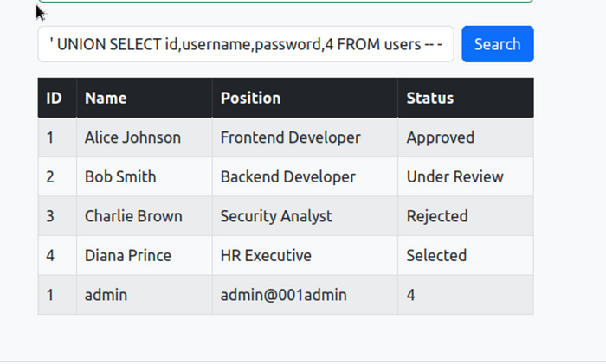Select the Name column header
Image resolution: width=606 pixels, height=364 pixels.
click(145, 98)
